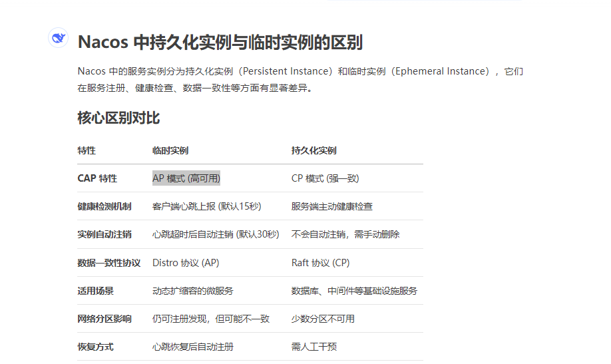Screen dimensions: 611x364
Task: Click the DeepSeek whale avatar icon
Action: 58,38
